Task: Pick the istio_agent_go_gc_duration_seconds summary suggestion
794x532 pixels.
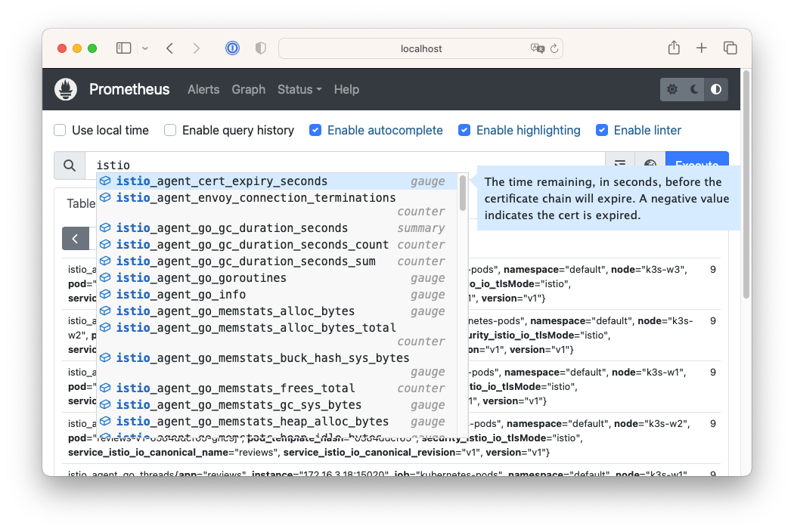Action: click(277, 228)
